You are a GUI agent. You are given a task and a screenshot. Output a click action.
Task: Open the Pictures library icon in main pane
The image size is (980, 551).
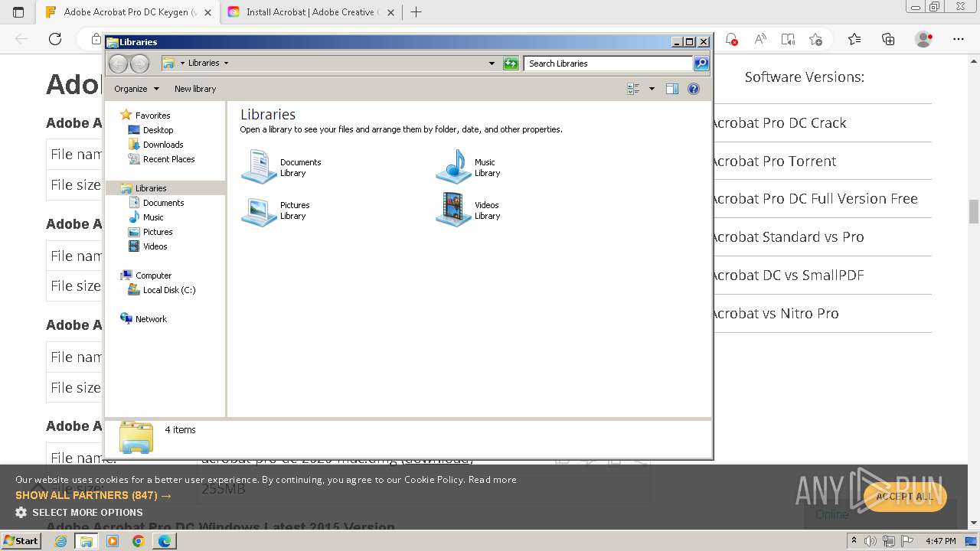259,210
